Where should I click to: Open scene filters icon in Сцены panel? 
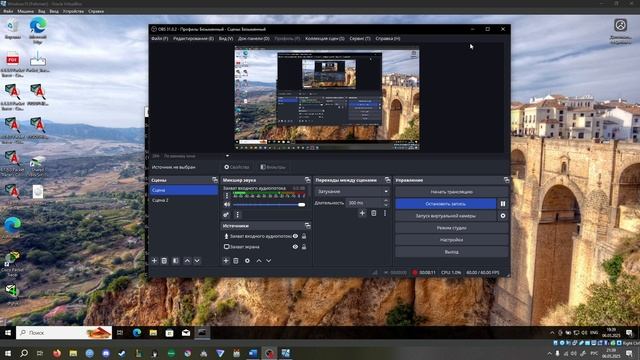point(176,260)
